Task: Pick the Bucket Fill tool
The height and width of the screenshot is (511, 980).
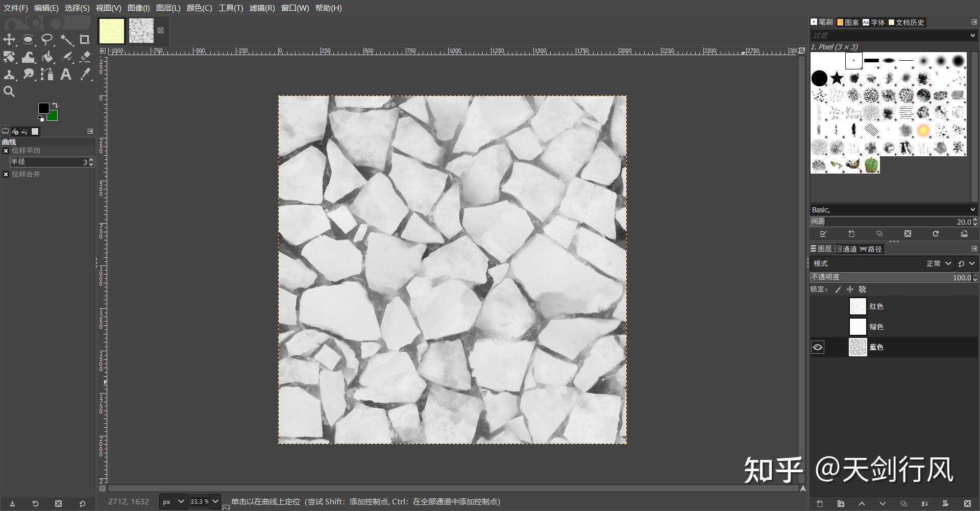Action: tap(47, 57)
